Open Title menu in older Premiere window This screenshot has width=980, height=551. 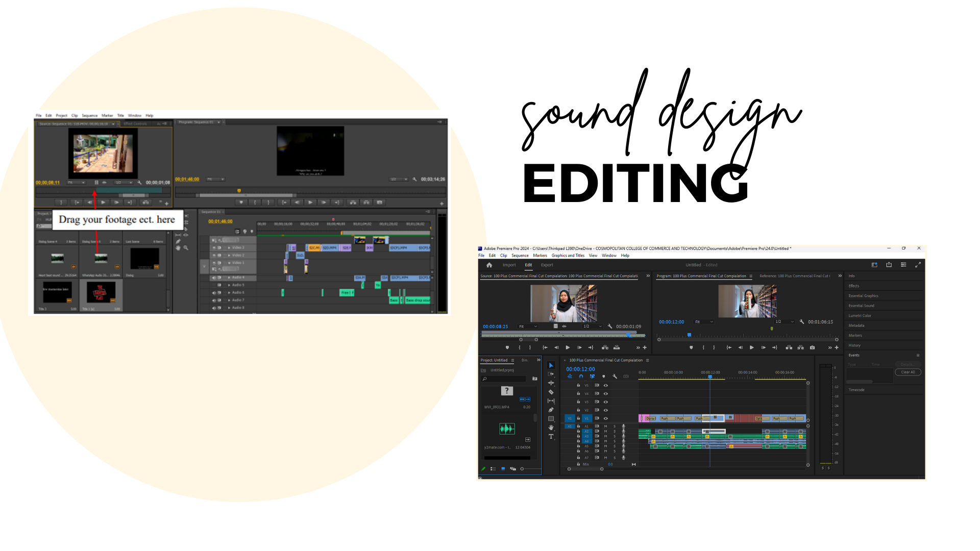tap(120, 115)
